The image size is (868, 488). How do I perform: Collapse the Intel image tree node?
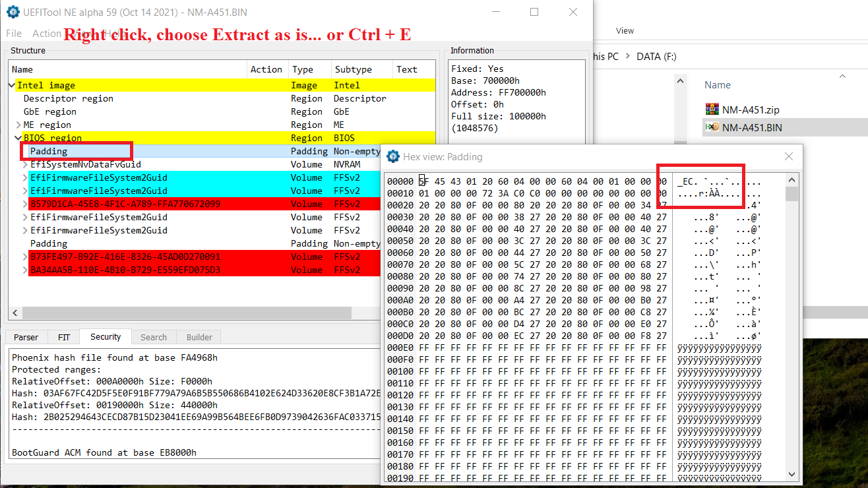pyautogui.click(x=12, y=85)
